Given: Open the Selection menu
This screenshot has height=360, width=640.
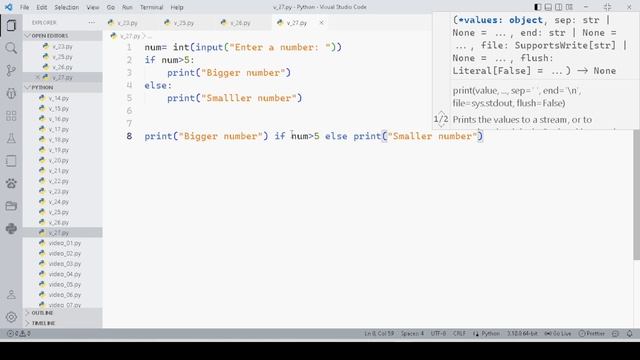Looking at the screenshot, I should pos(67,7).
